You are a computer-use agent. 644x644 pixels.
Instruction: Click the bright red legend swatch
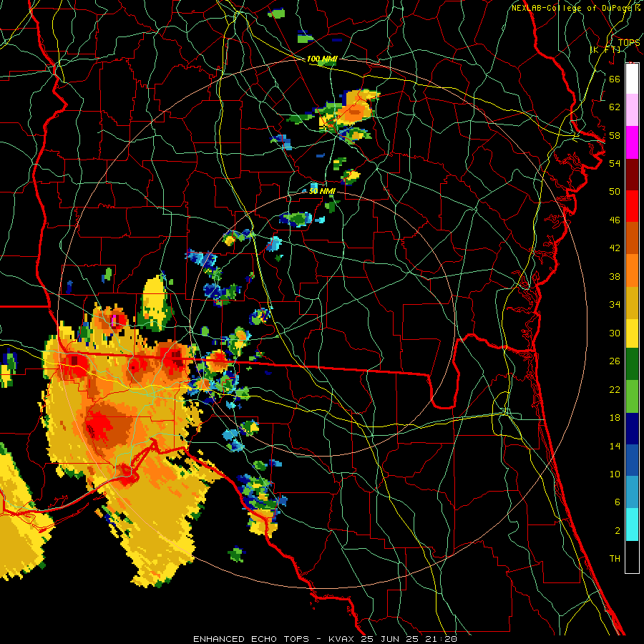tap(632, 206)
